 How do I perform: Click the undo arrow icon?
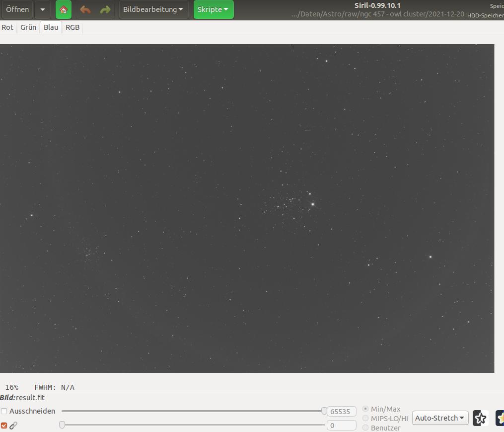tap(85, 9)
